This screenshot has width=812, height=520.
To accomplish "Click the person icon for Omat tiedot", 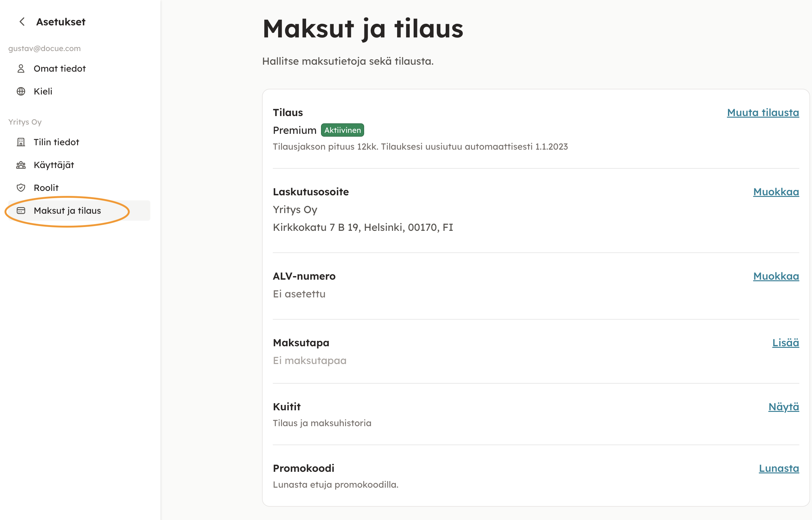I will (21, 68).
